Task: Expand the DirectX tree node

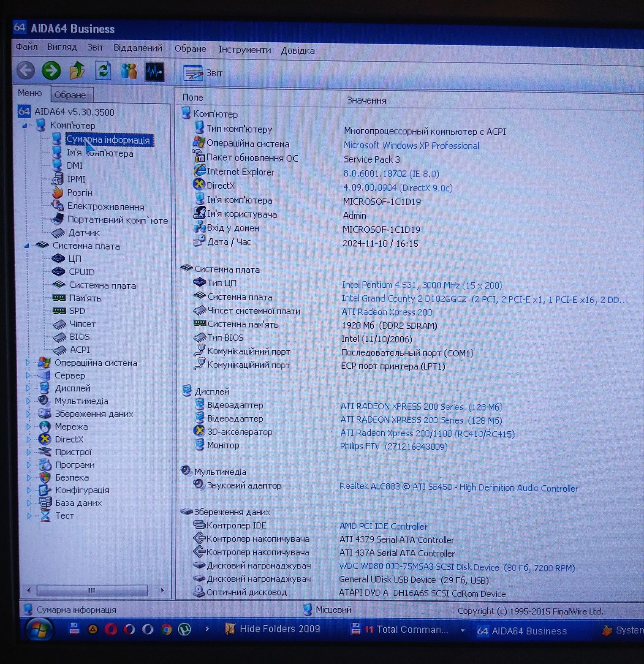Action: click(28, 439)
